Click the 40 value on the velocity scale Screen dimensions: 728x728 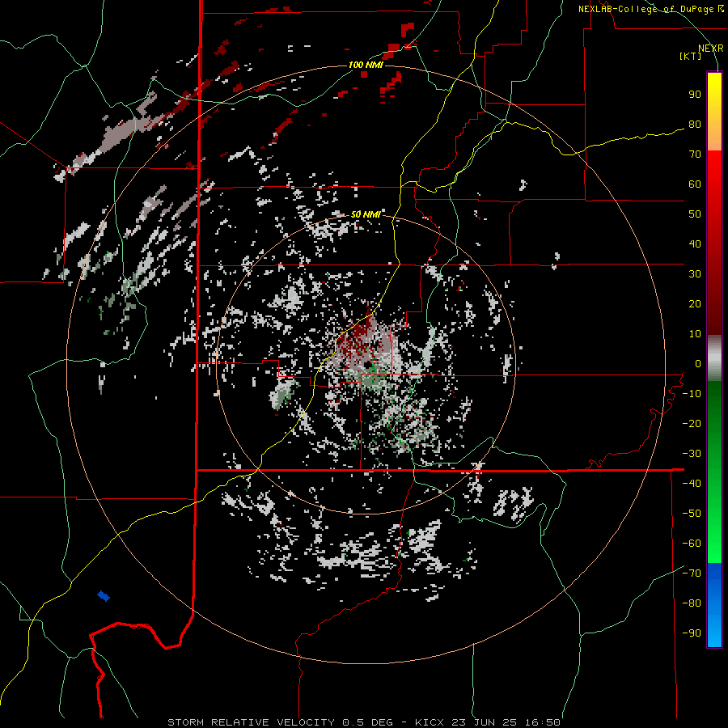695,243
